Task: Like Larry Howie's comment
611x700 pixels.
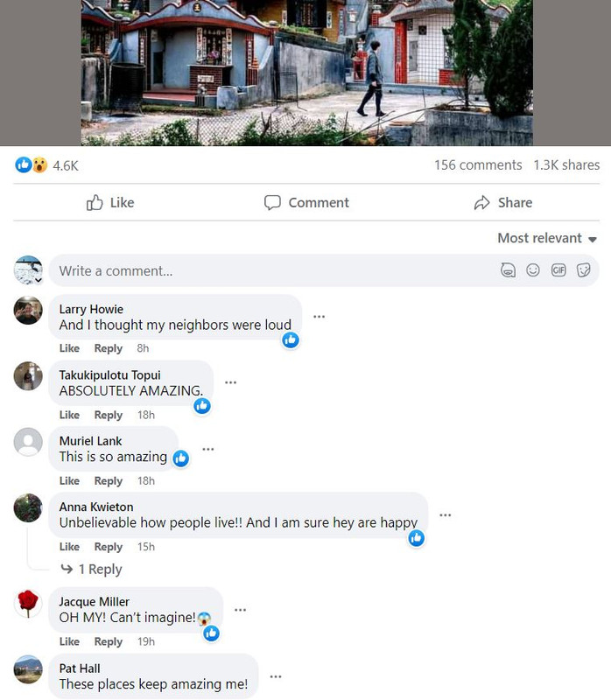Action: (x=69, y=348)
